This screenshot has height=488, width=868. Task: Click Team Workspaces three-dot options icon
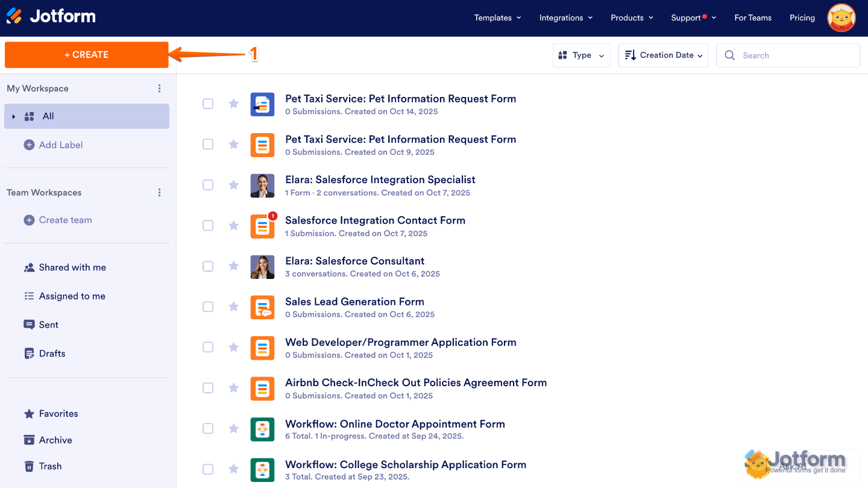pos(159,193)
